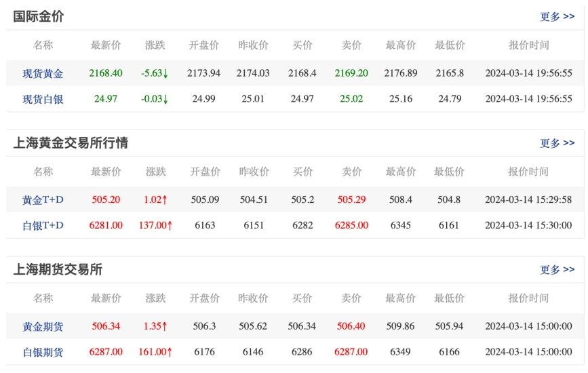Click 涨跌 column header in 国际金价 table
The image size is (588, 373).
(x=155, y=45)
